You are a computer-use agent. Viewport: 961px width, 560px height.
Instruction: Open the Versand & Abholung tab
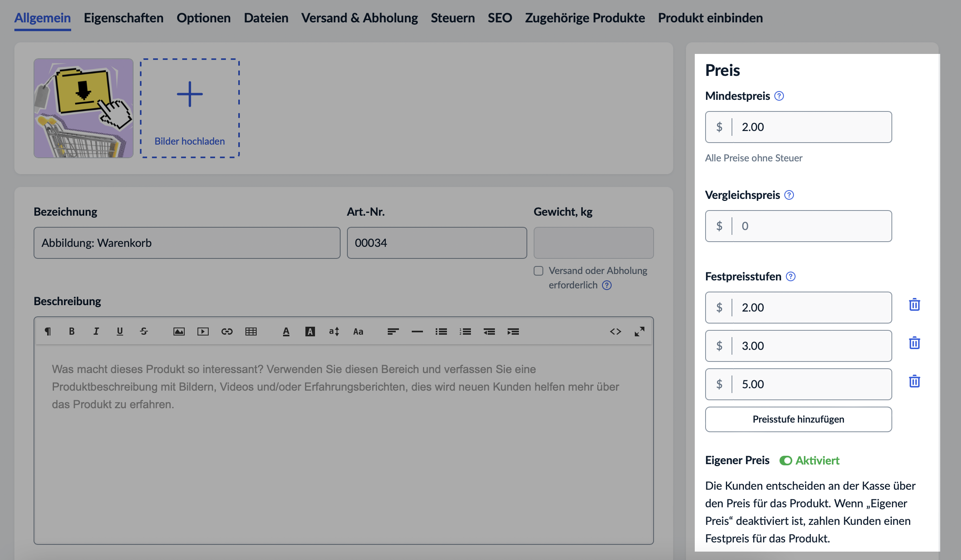[359, 18]
